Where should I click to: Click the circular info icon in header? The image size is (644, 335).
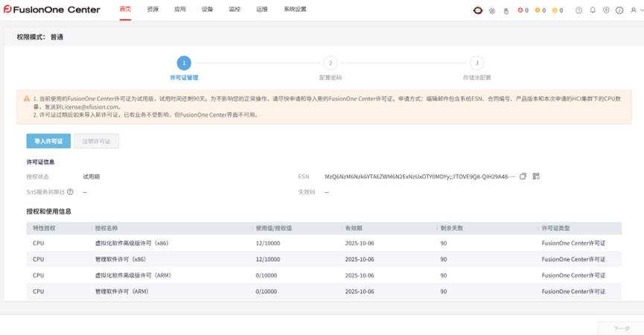coord(619,10)
